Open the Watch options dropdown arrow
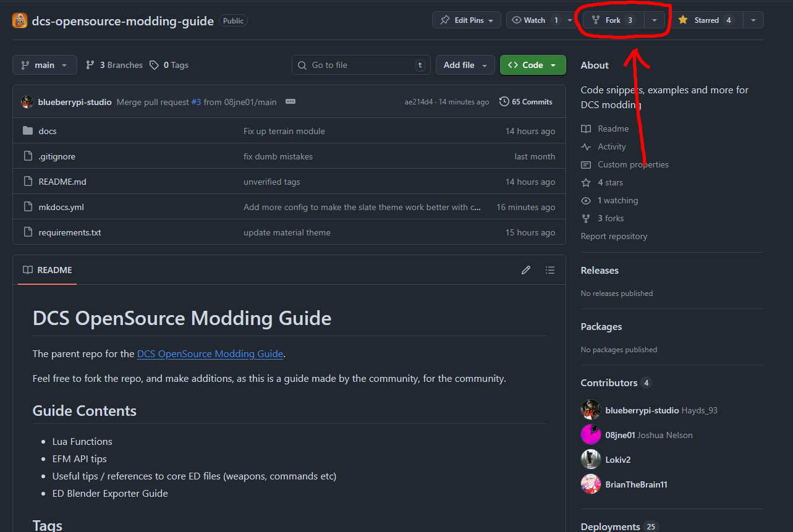793x532 pixels. click(570, 20)
